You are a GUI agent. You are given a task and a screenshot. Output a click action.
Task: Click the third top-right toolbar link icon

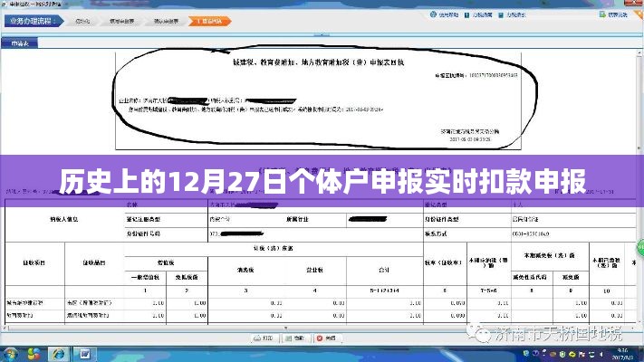click(501, 14)
